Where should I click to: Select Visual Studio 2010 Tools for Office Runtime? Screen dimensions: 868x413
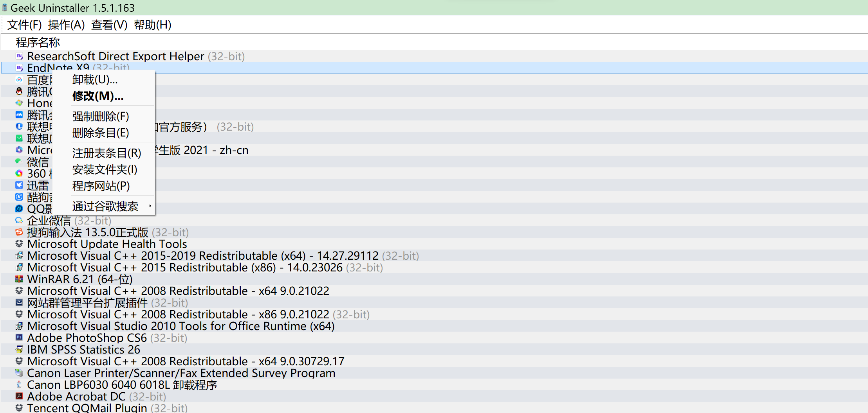[435, 326]
